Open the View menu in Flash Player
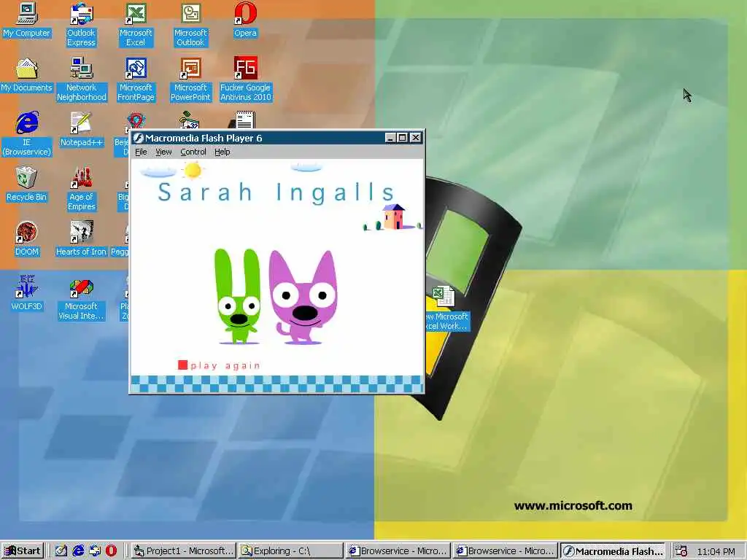Viewport: 747px width, 560px height. (x=163, y=152)
